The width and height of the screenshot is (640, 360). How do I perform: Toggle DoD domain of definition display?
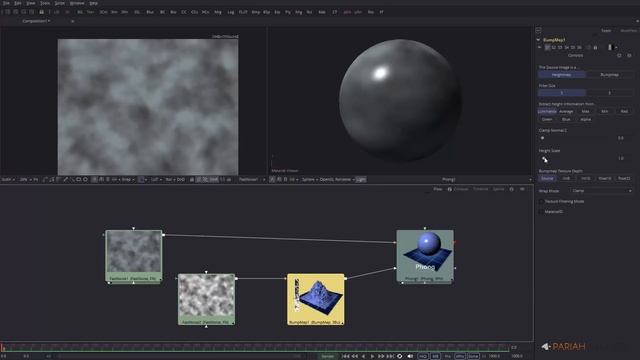181,180
